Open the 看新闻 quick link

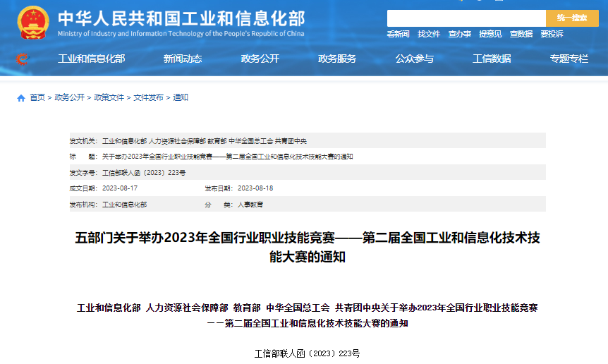pyautogui.click(x=398, y=34)
